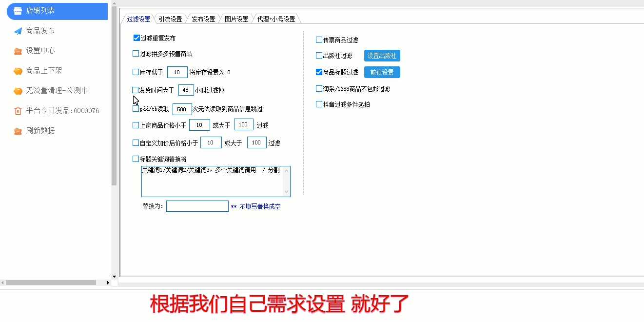The width and height of the screenshot is (644, 322).
Task: Switch to the 引流设置 tab
Action: point(170,20)
